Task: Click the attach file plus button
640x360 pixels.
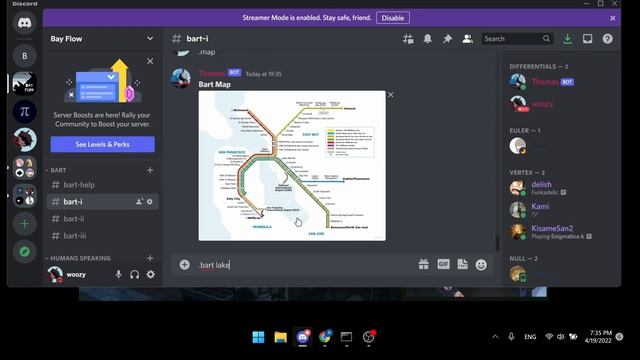Action: pyautogui.click(x=184, y=265)
